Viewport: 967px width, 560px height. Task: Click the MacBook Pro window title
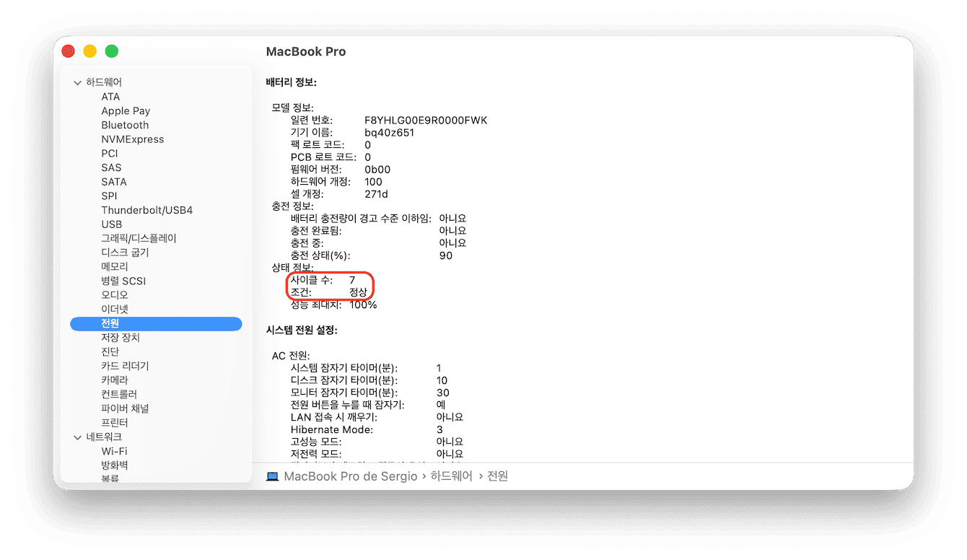306,52
